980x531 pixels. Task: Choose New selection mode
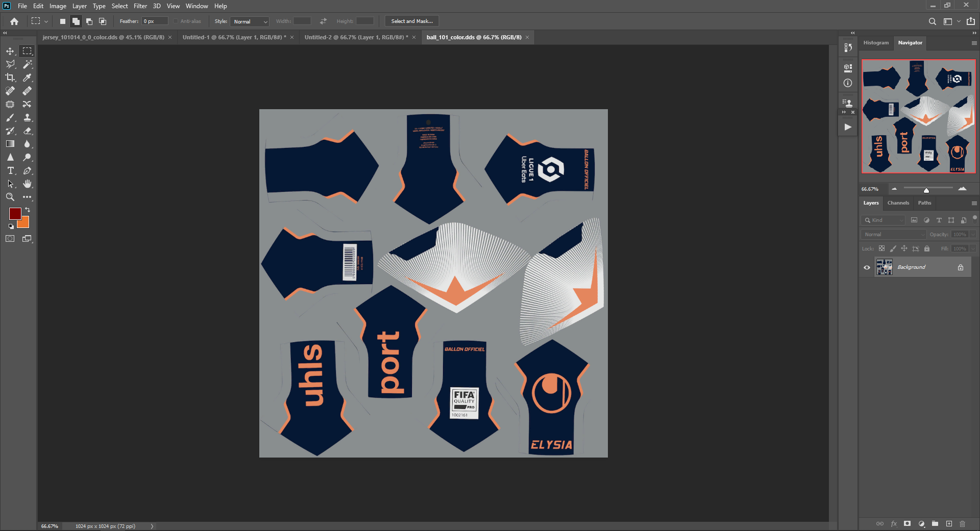point(62,21)
